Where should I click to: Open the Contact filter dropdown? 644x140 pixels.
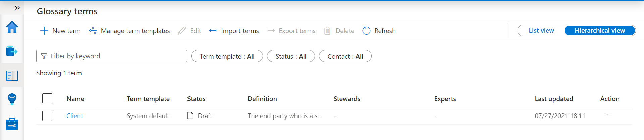point(345,56)
